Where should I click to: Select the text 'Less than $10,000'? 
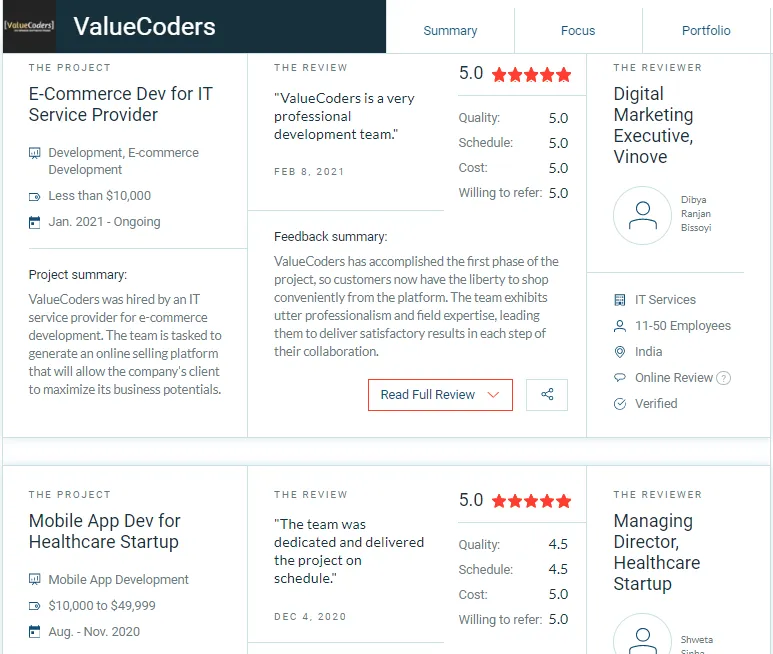pyautogui.click(x=100, y=196)
